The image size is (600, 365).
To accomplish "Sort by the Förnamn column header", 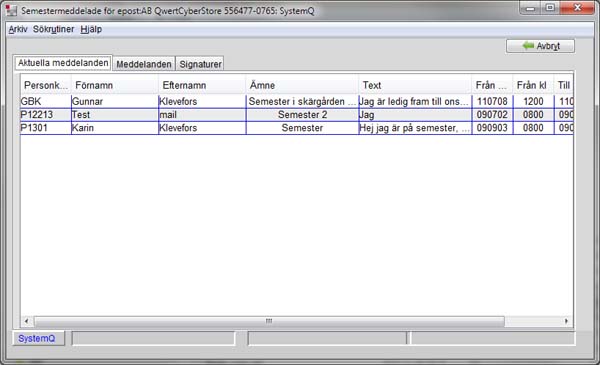I will [115, 85].
